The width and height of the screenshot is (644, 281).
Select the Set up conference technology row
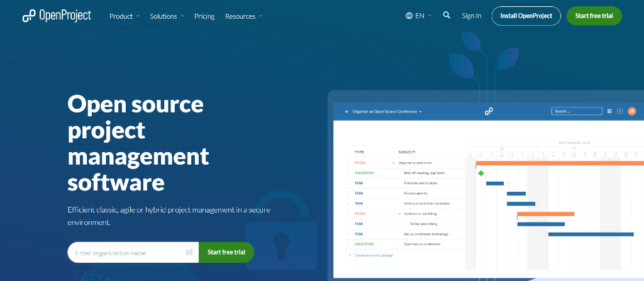tap(405, 234)
